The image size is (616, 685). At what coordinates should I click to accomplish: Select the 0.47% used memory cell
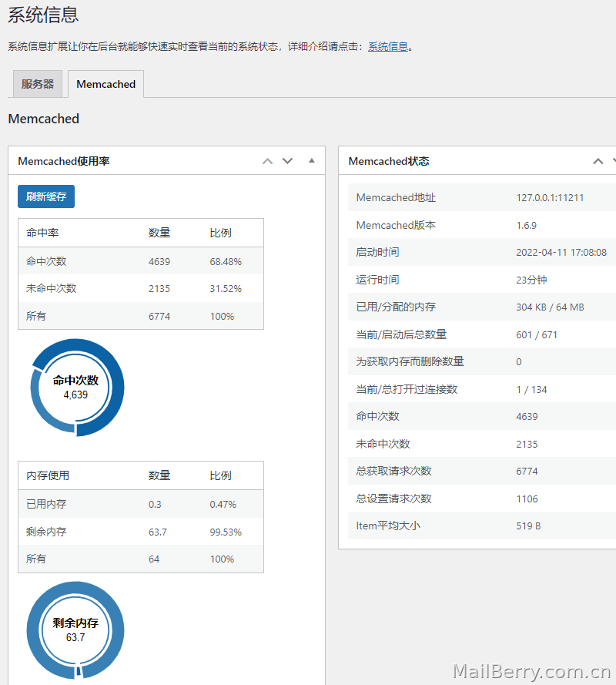tap(223, 505)
